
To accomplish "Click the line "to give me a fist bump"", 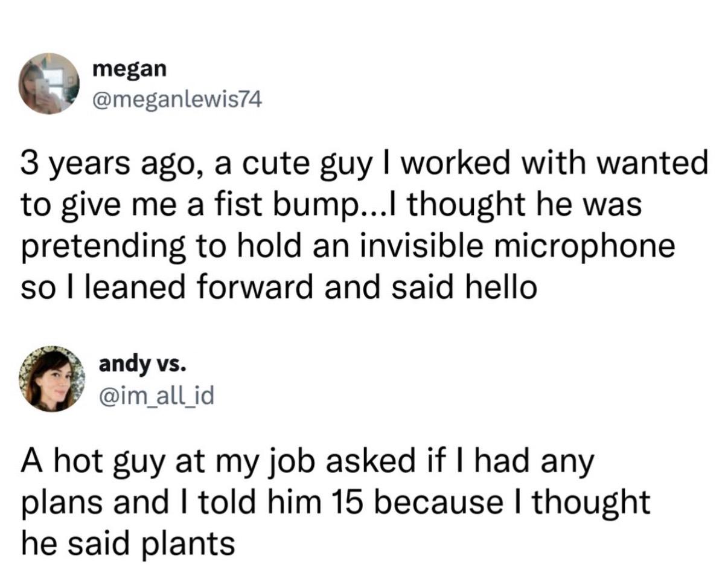I will [331, 205].
